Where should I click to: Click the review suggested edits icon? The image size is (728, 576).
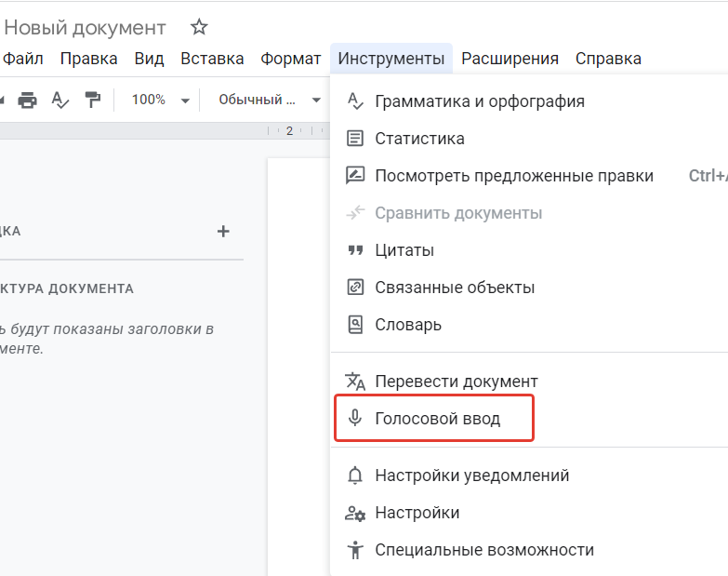[x=355, y=175]
